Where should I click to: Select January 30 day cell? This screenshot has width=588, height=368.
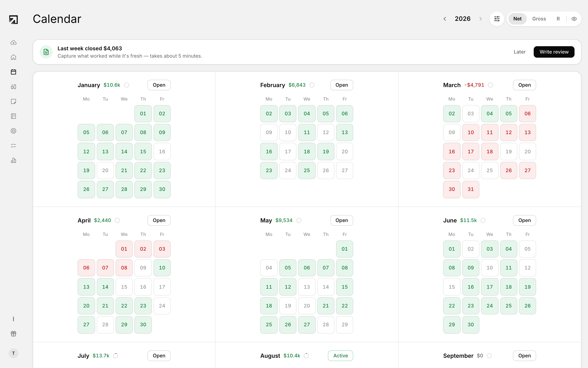pos(162,189)
